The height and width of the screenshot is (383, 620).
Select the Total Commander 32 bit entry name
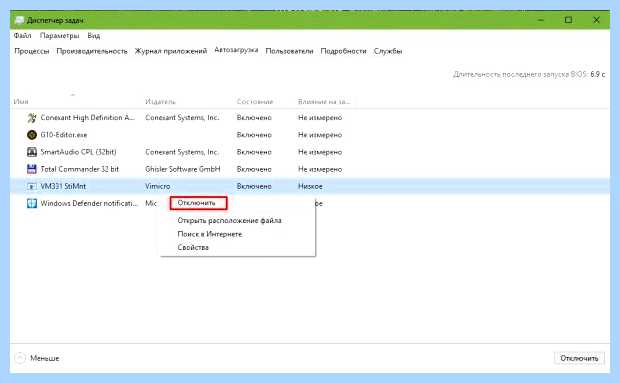tap(79, 169)
